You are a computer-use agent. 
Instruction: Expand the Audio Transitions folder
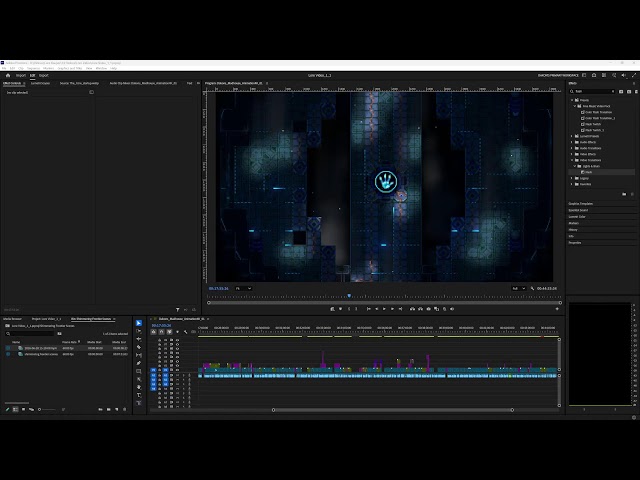(x=572, y=148)
